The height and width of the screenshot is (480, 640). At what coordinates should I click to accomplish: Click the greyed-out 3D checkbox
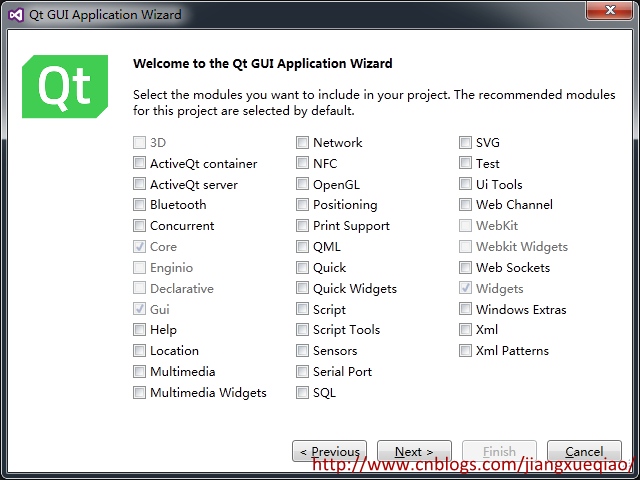139,142
